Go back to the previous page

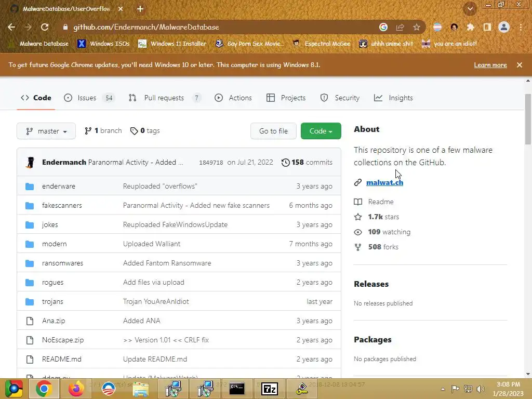pyautogui.click(x=11, y=27)
